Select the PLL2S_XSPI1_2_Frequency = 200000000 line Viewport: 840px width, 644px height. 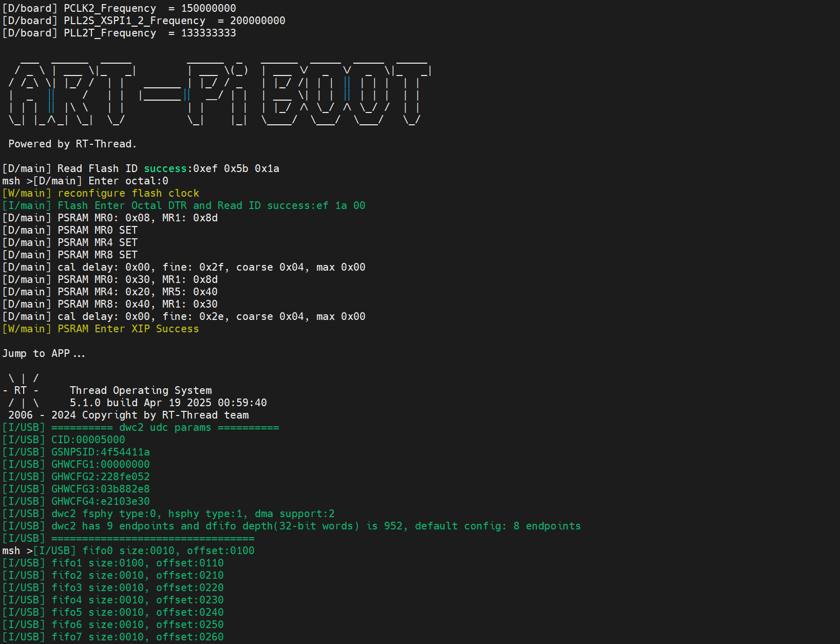tap(144, 21)
